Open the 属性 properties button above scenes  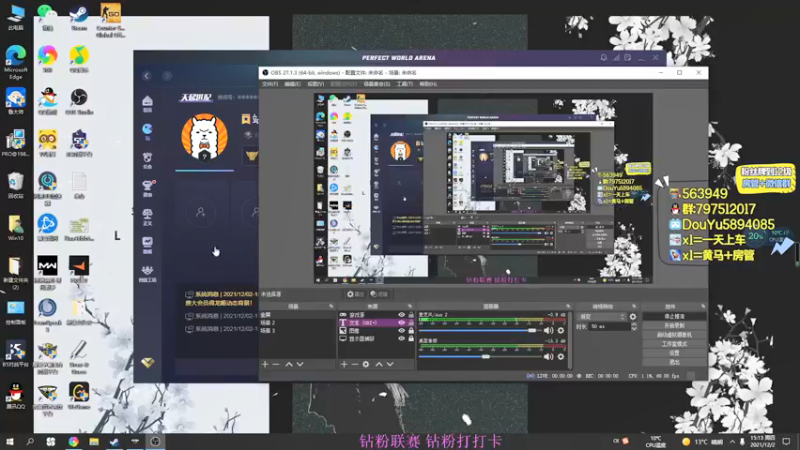click(356, 294)
